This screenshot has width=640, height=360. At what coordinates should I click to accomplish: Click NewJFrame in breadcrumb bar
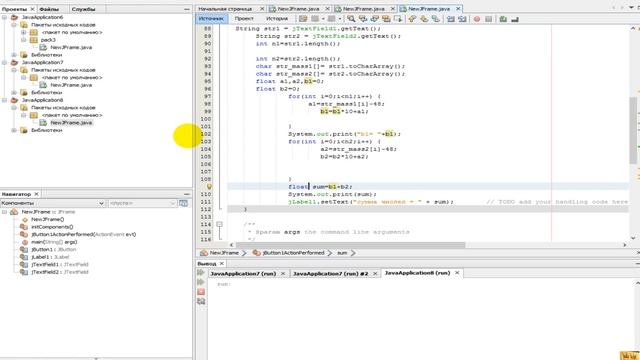pyautogui.click(x=224, y=253)
